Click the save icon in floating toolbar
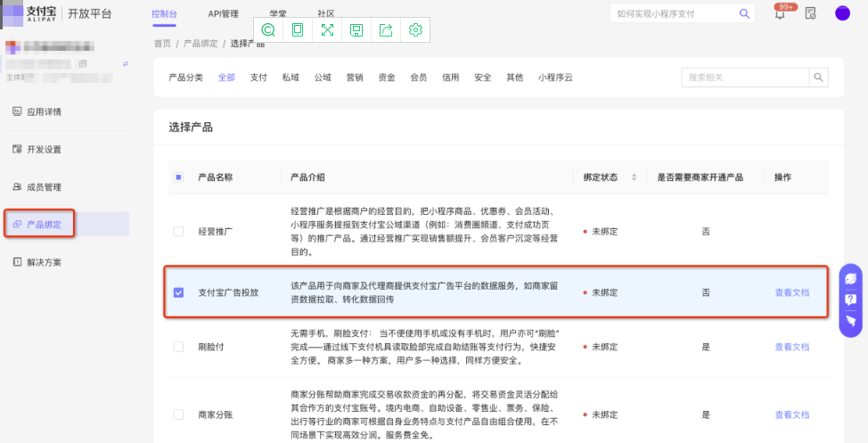868x443 pixels. click(x=356, y=30)
